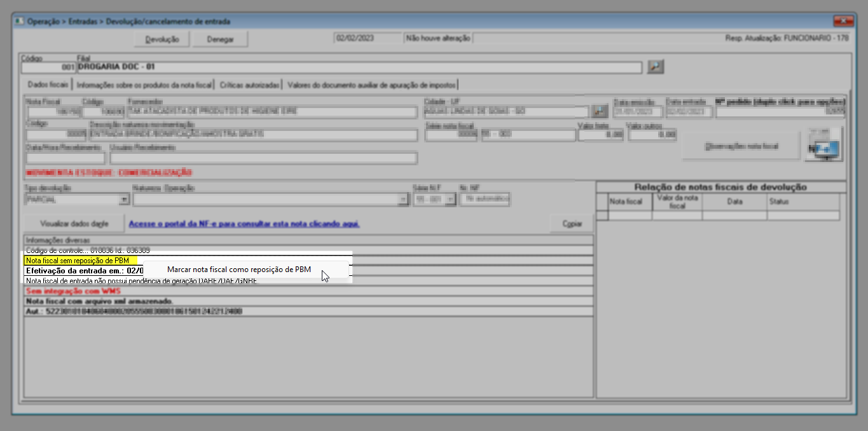Click the Nº pedido input field
This screenshot has height=431, width=868.
tap(781, 112)
